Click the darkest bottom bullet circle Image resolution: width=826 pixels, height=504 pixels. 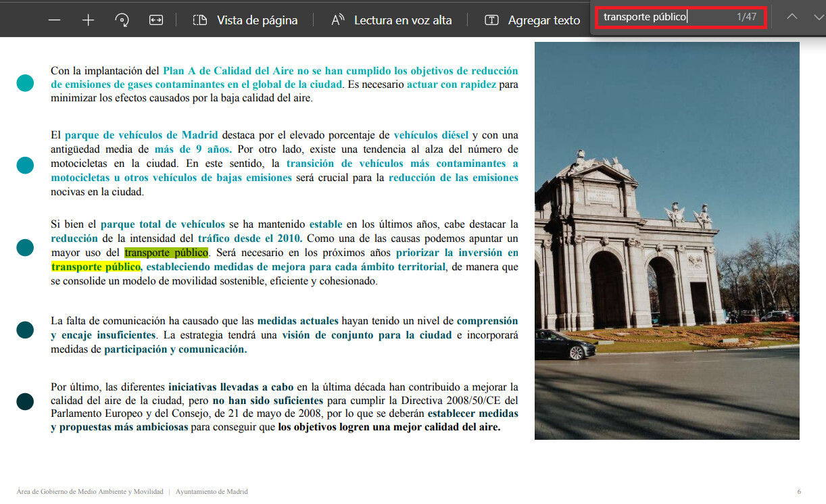click(25, 401)
